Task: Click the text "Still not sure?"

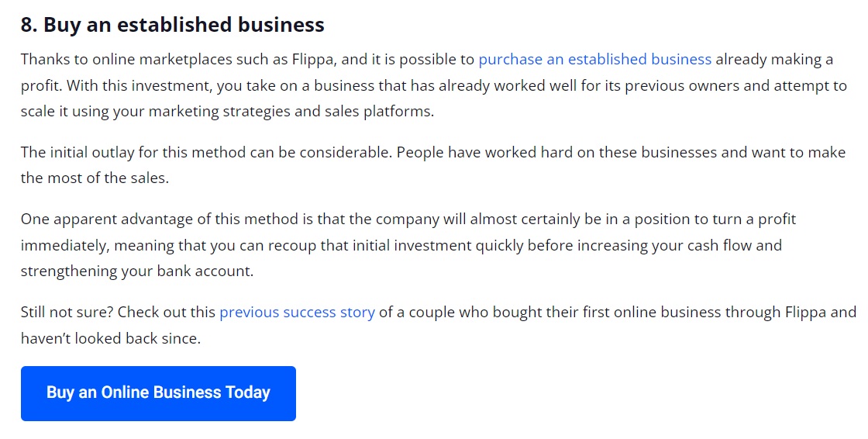Action: 66,313
